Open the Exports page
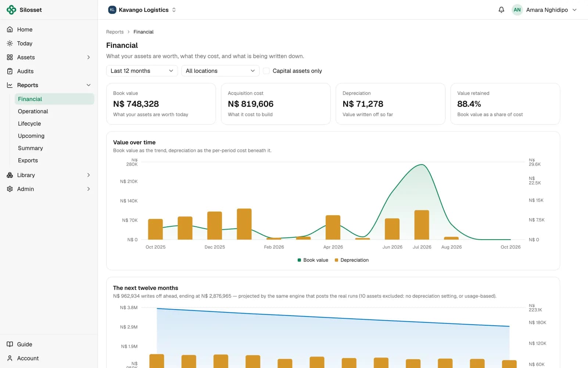588x368 pixels. point(54,160)
